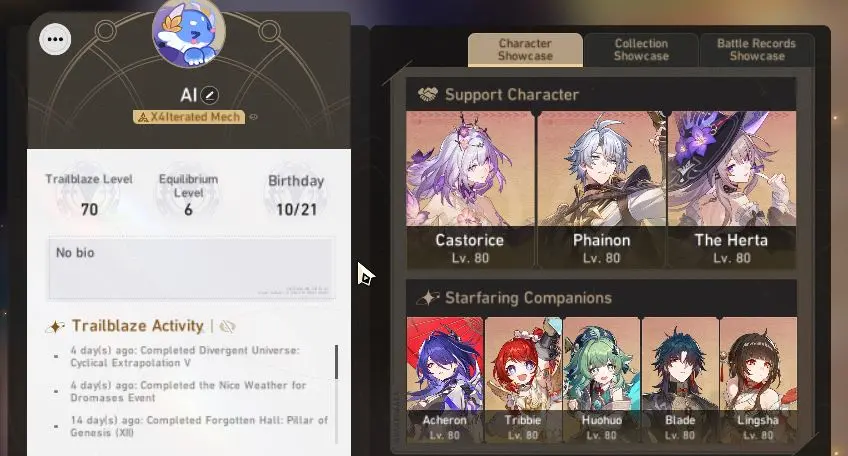Open Phainon support character card
This screenshot has width=848, height=456.
601,189
